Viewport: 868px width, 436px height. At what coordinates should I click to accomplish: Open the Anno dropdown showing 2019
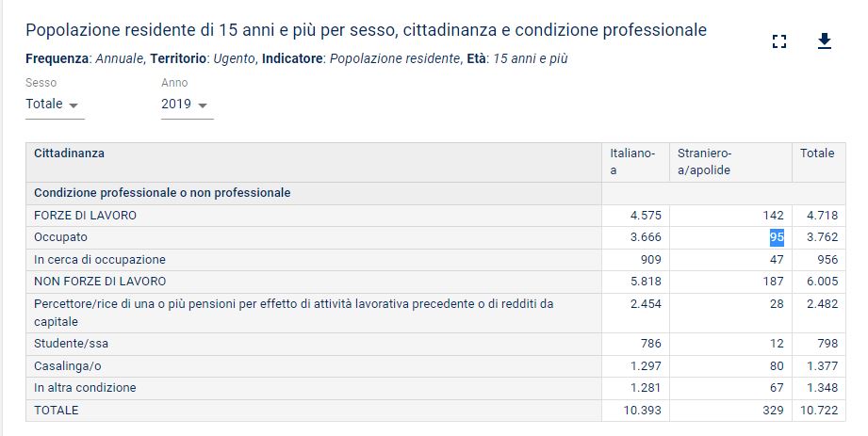pos(188,104)
